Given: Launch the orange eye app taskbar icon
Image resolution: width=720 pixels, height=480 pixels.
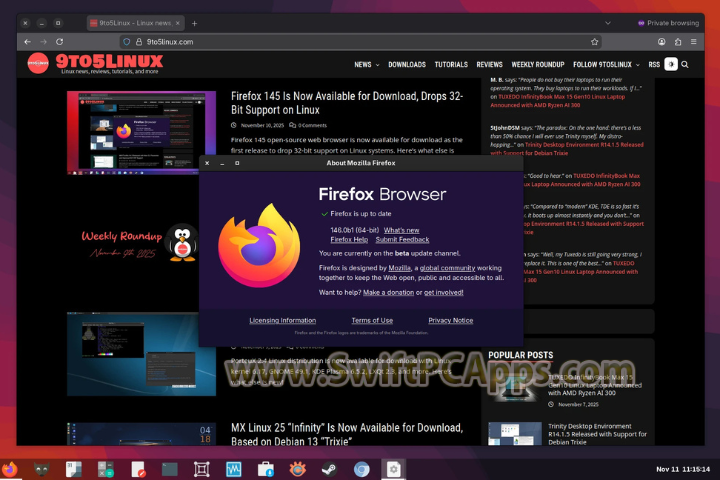Looking at the screenshot, I should 298,469.
